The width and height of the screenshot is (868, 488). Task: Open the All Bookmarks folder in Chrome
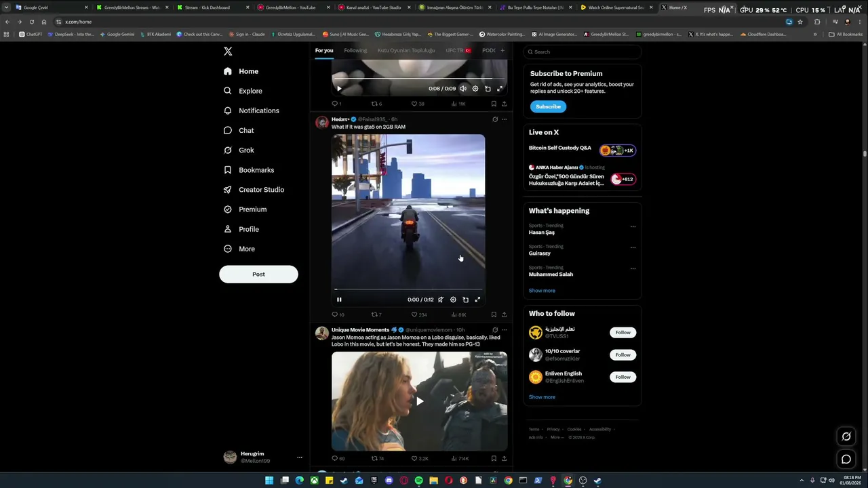(846, 34)
